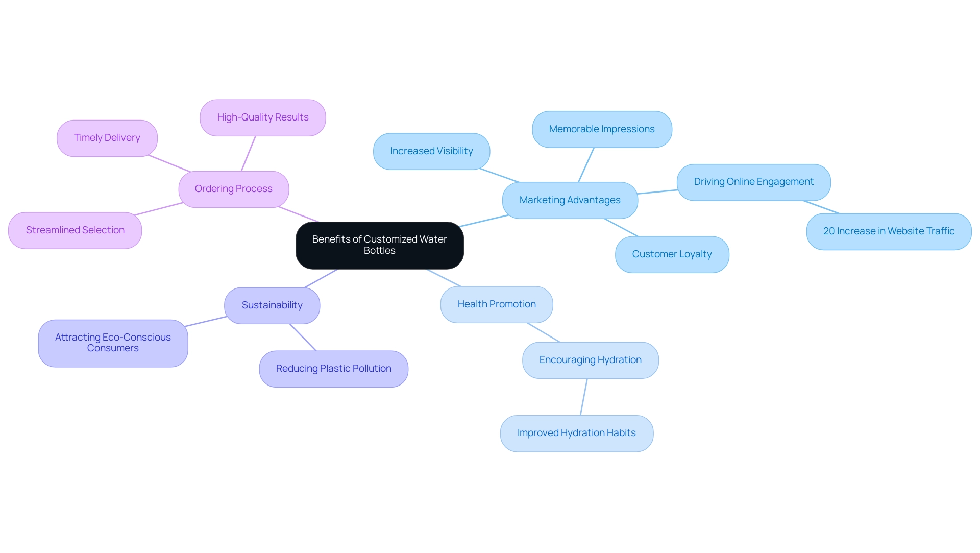980x553 pixels.
Task: Toggle visibility of Sustainability branch
Action: tap(272, 304)
